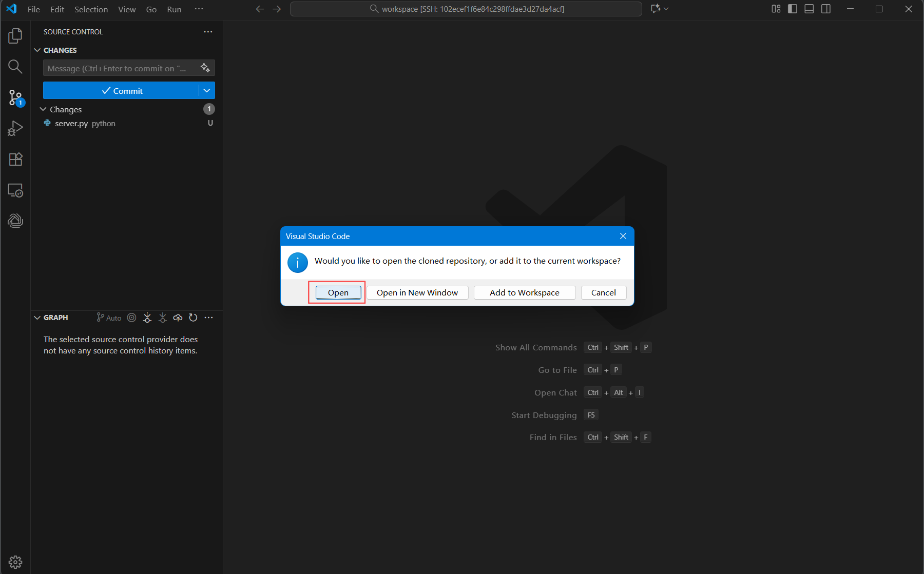This screenshot has height=574, width=924.
Task: Choose Add to Workspace
Action: (x=525, y=292)
